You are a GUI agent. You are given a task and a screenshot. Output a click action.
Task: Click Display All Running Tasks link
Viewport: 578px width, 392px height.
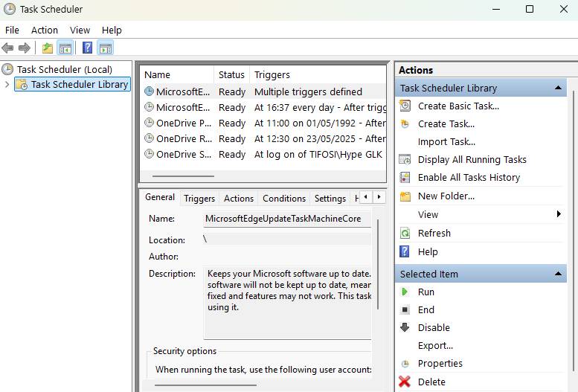coord(472,160)
